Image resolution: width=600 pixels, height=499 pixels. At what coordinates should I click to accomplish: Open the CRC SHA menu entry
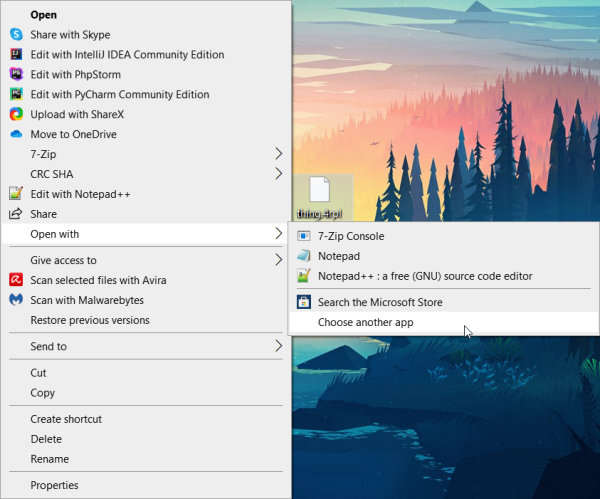[x=146, y=174]
